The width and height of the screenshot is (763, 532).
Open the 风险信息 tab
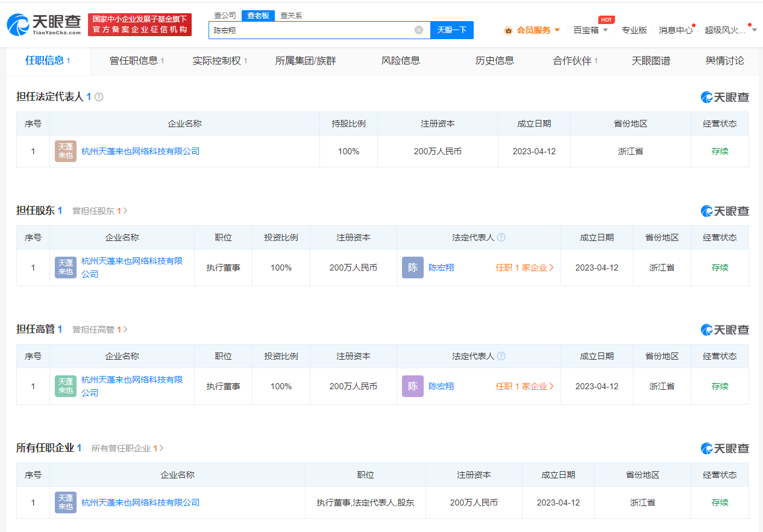click(401, 61)
